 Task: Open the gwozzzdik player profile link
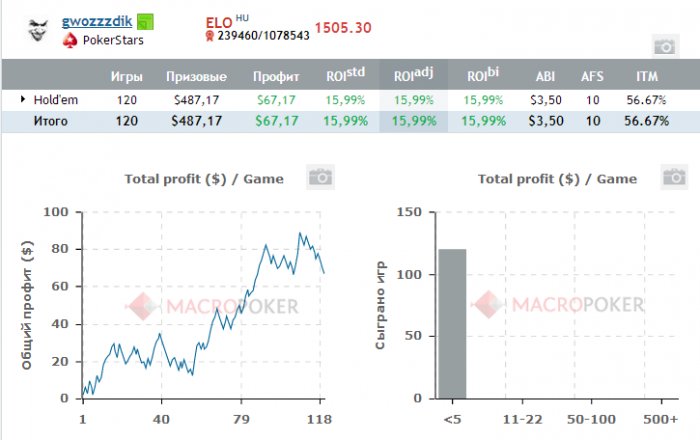[97, 20]
